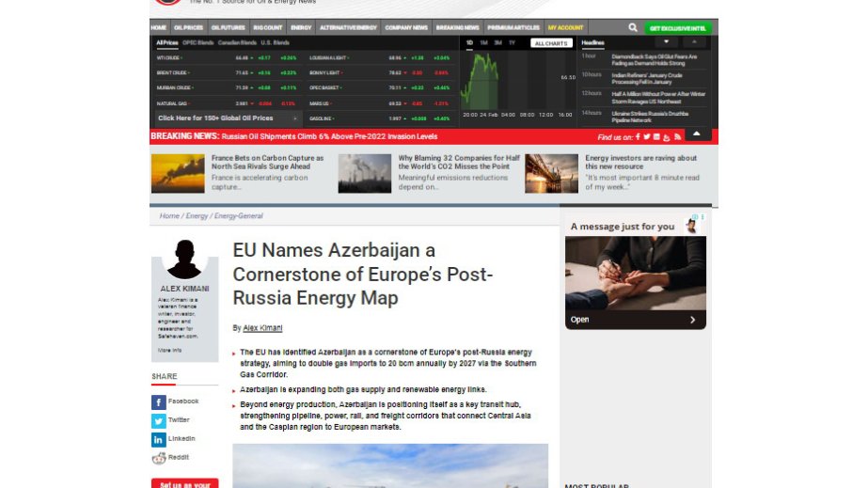Open My Account link
The width and height of the screenshot is (868, 488).
(566, 27)
